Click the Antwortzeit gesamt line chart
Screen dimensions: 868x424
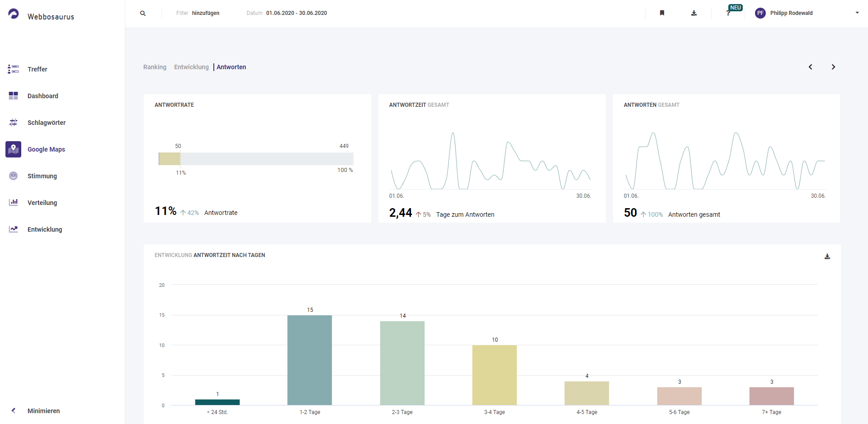[491, 161]
